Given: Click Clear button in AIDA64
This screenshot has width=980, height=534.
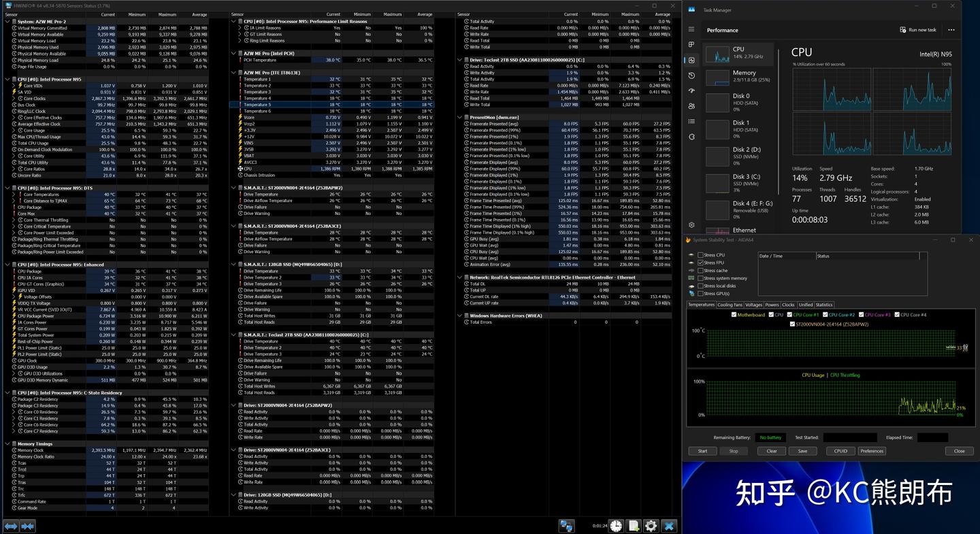Looking at the screenshot, I should point(772,451).
